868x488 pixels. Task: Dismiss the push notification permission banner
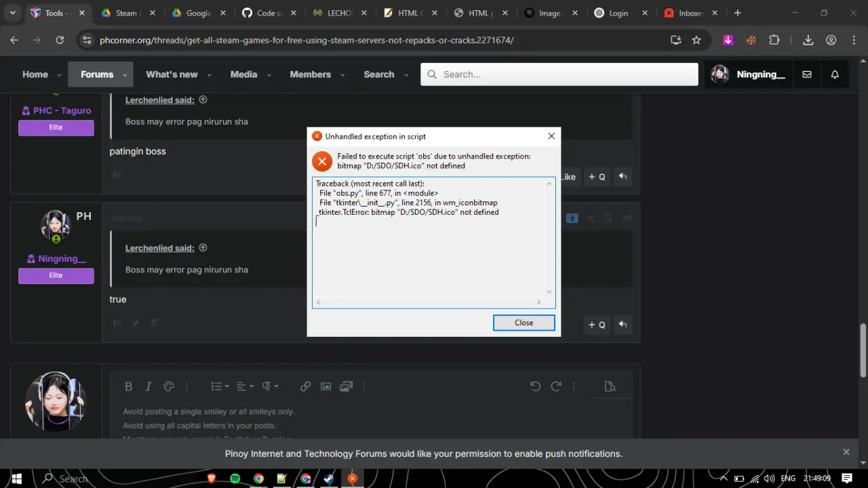[x=846, y=452]
